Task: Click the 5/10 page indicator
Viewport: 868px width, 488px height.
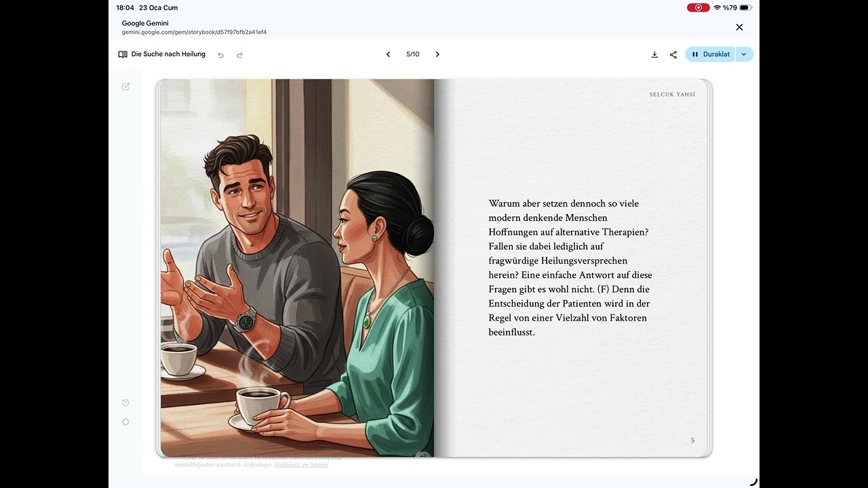Action: 413,54
